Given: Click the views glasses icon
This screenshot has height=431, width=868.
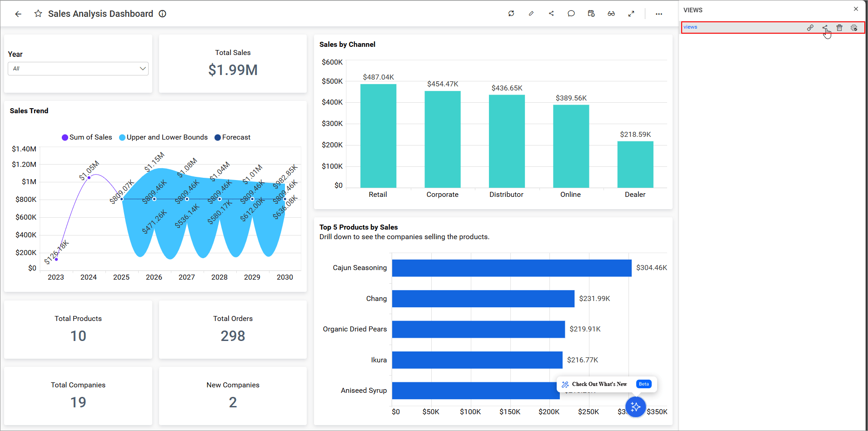Looking at the screenshot, I should (611, 14).
